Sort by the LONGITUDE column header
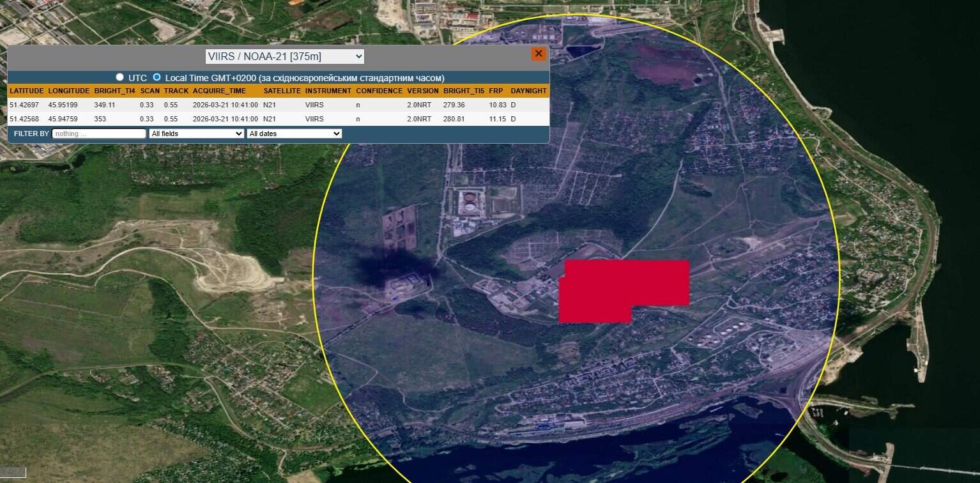The height and width of the screenshot is (483, 980). 69,91
